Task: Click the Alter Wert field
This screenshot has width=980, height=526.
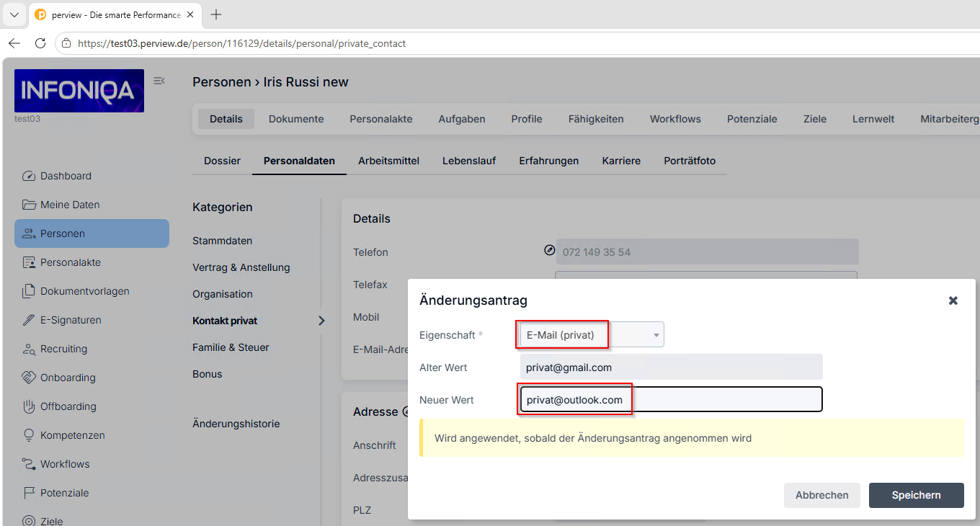Action: tap(671, 367)
